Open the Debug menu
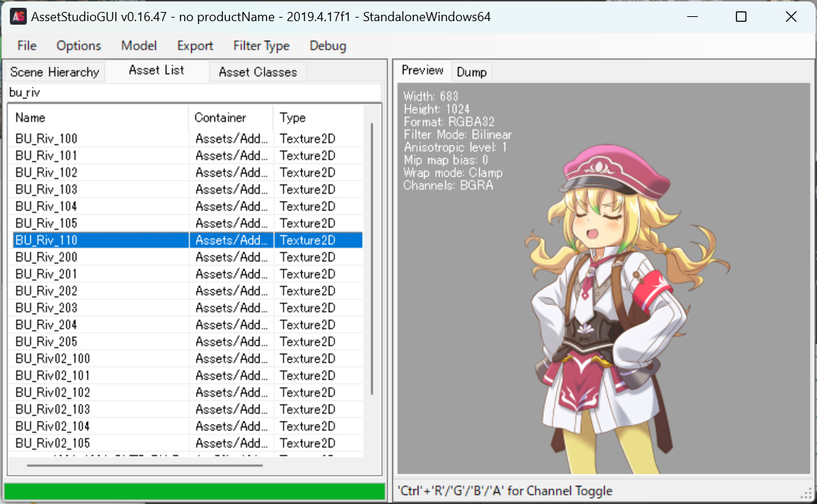 328,46
